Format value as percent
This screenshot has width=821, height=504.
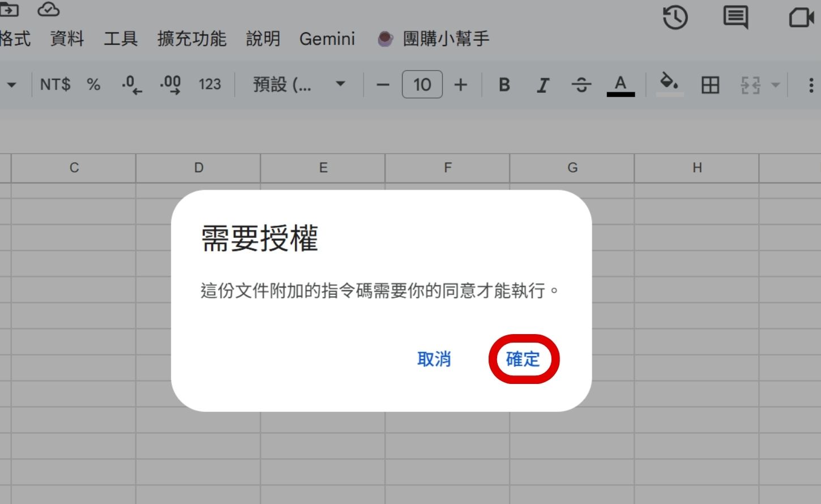click(93, 84)
